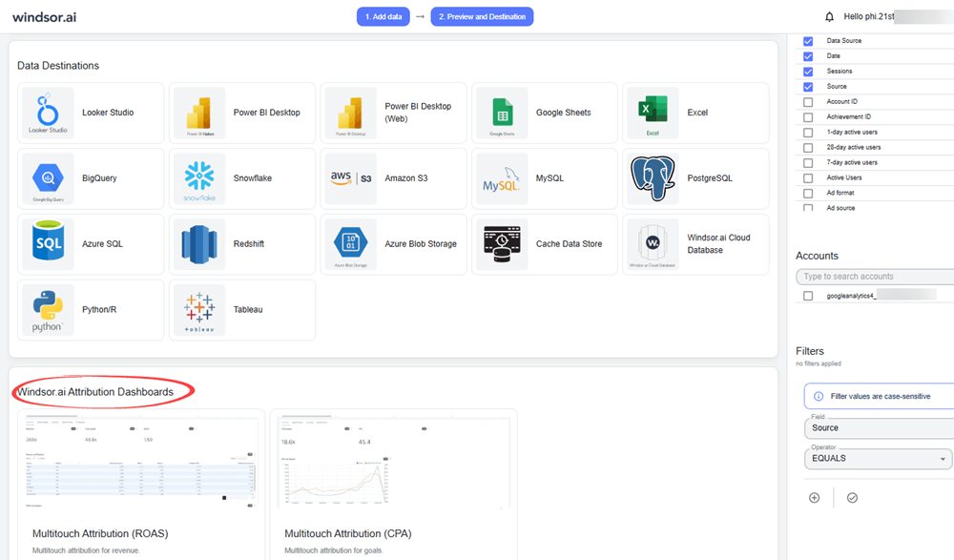Open the BigQuery destination icon
Image resolution: width=954 pixels, height=560 pixels.
coord(48,178)
